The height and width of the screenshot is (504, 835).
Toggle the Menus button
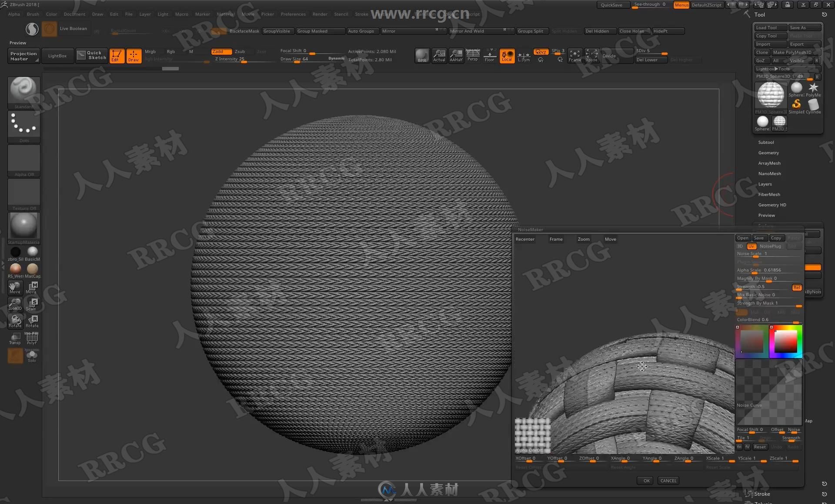coord(681,5)
